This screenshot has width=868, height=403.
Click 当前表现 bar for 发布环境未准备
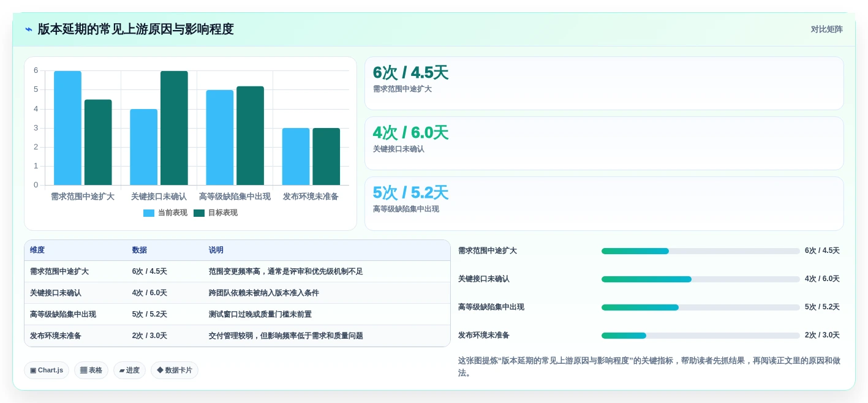[x=296, y=157]
